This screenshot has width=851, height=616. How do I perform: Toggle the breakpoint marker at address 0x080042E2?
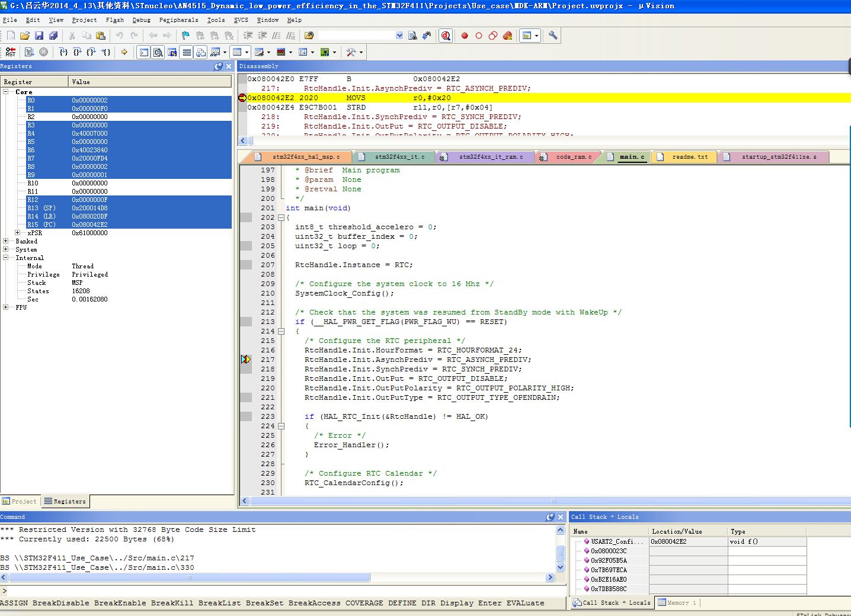[x=242, y=98]
